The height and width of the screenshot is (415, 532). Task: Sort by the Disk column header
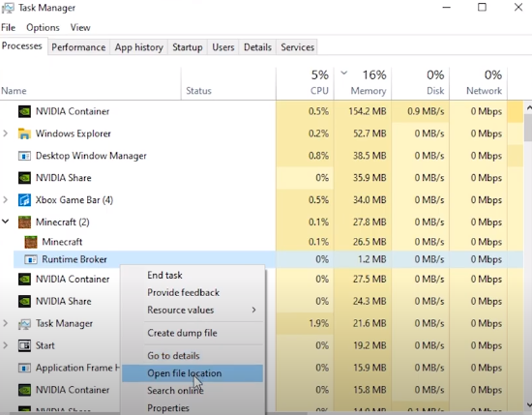tap(421, 83)
